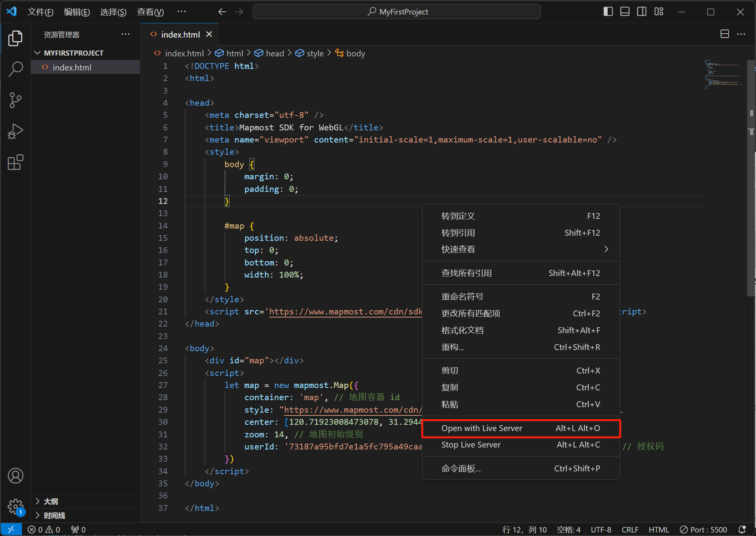Click body breadcrumb segment

pyautogui.click(x=350, y=53)
